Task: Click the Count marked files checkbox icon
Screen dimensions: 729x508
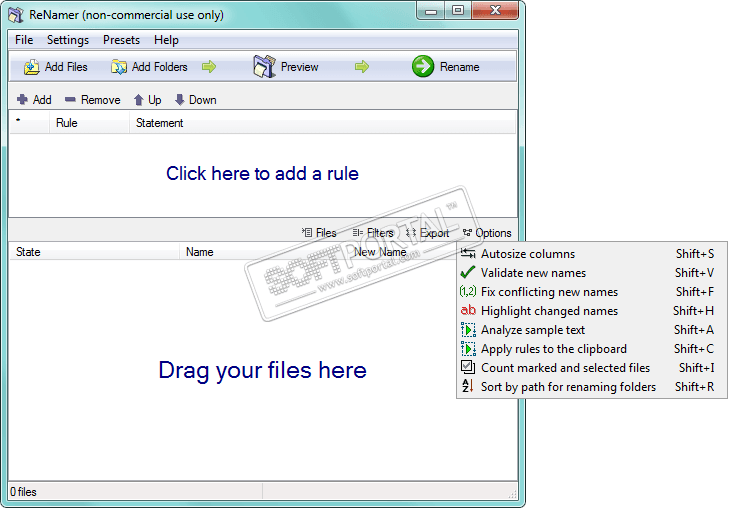Action: (x=468, y=367)
